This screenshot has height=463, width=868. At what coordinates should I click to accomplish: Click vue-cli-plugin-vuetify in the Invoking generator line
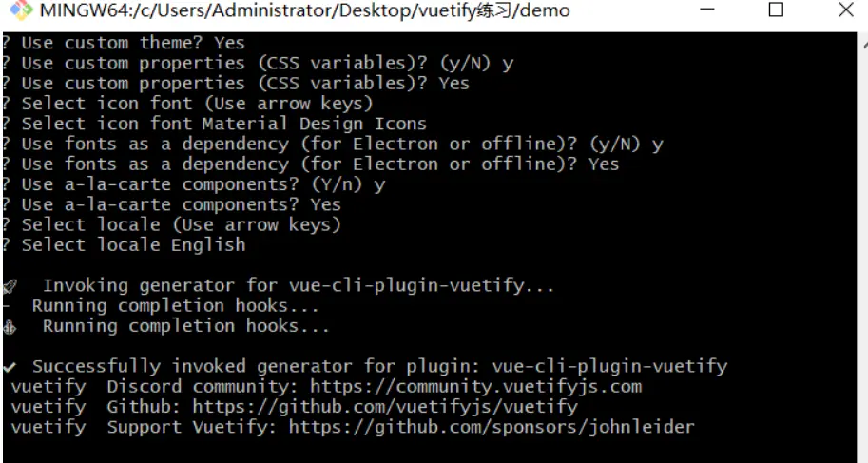(x=406, y=286)
